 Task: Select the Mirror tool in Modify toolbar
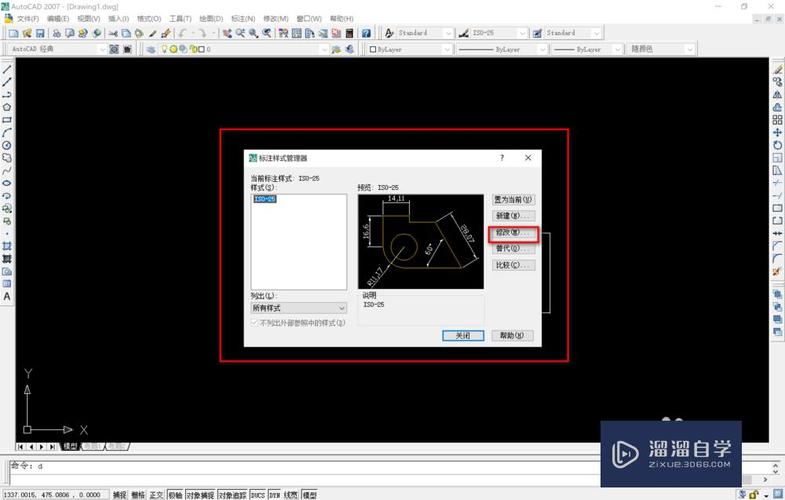[777, 95]
